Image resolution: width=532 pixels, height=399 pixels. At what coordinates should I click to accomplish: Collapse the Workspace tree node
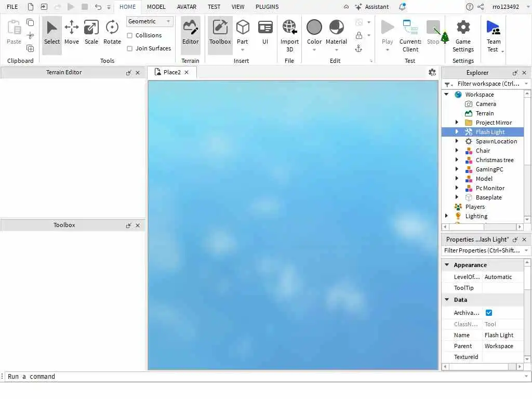[446, 95]
